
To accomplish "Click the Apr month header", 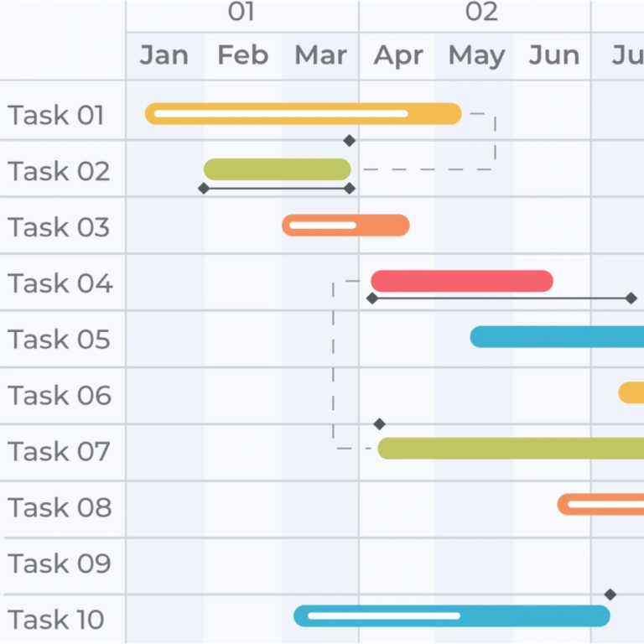I will (398, 55).
